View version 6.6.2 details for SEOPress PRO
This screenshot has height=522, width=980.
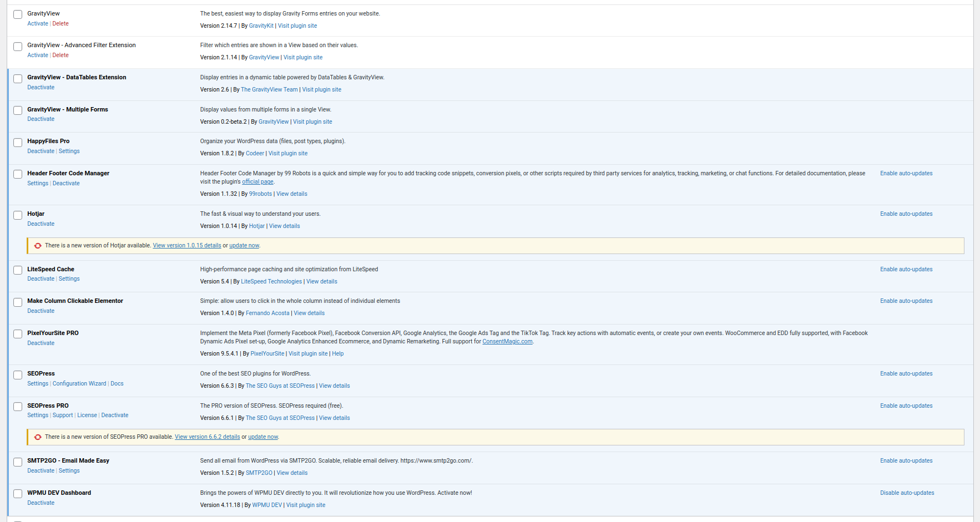pyautogui.click(x=208, y=437)
